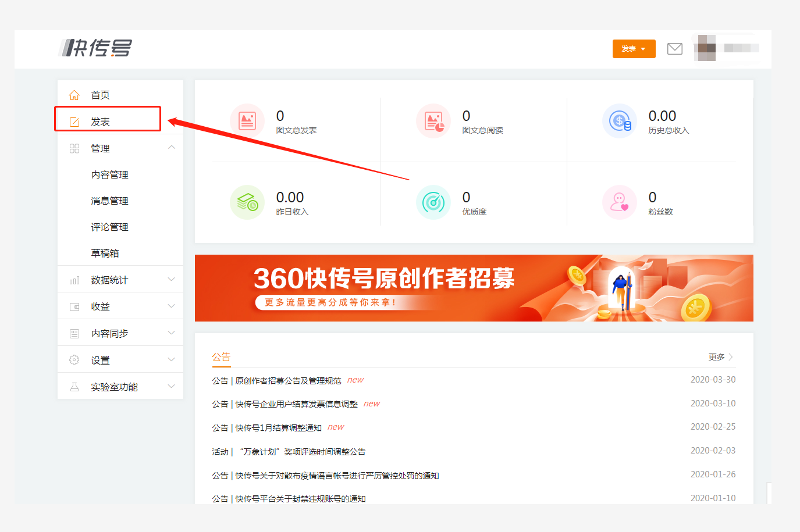Open 评论管理 submenu item
Image resolution: width=800 pixels, height=532 pixels.
[x=110, y=227]
